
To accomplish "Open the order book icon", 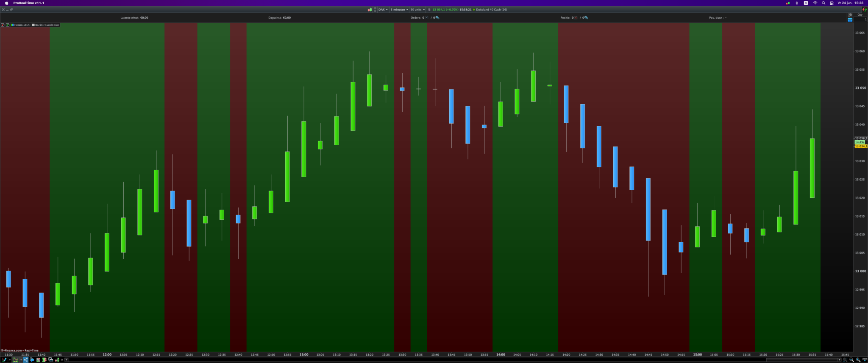I will [44, 360].
